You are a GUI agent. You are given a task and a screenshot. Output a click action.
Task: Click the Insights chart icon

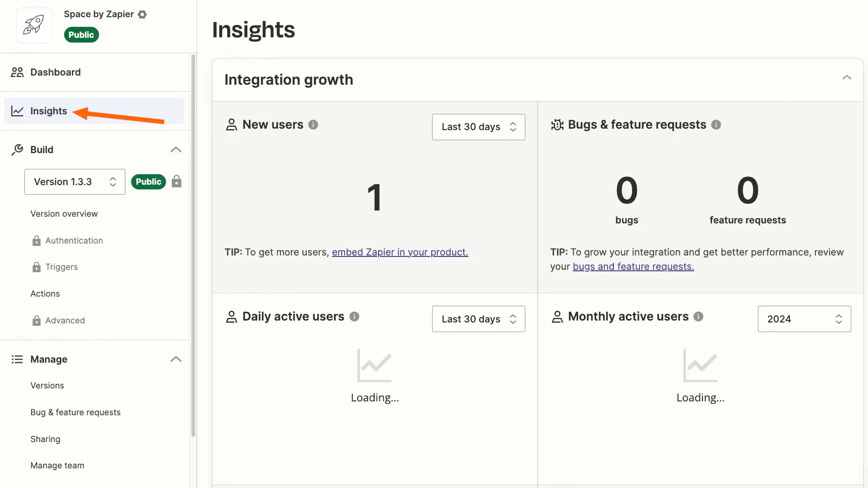(17, 111)
